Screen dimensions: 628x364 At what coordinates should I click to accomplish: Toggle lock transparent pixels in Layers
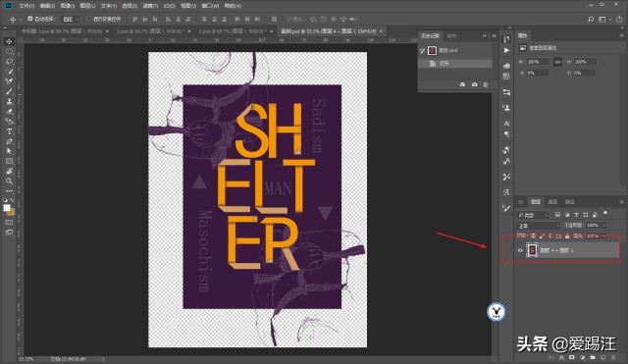[533, 236]
